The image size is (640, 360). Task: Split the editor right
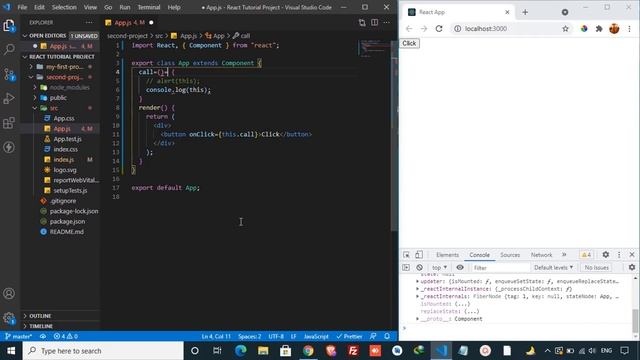(374, 22)
